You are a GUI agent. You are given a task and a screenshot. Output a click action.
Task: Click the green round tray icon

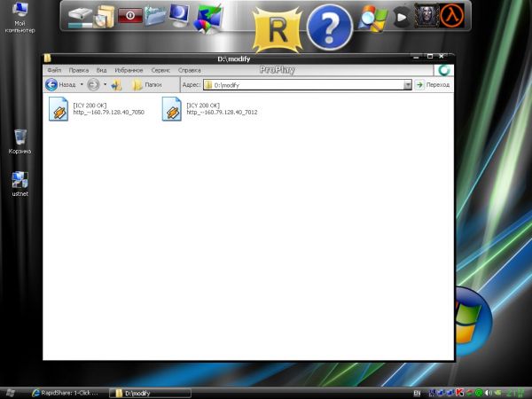click(x=479, y=393)
